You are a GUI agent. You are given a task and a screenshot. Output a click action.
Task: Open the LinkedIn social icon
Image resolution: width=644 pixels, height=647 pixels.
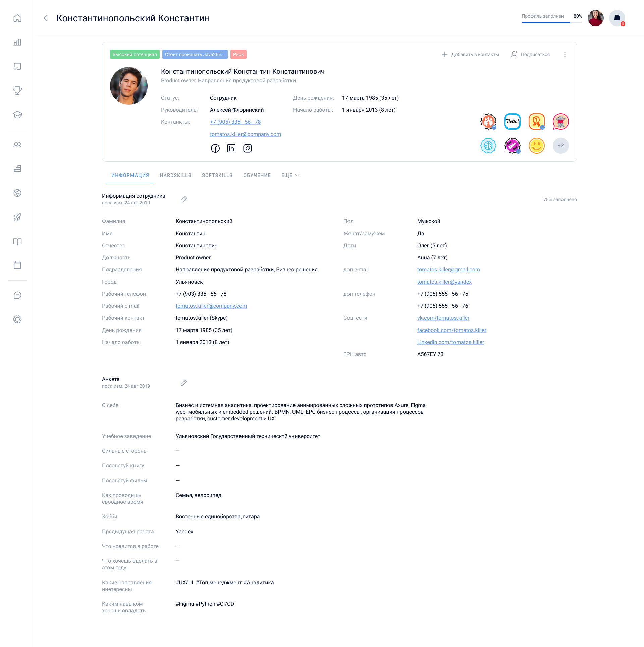coord(231,148)
